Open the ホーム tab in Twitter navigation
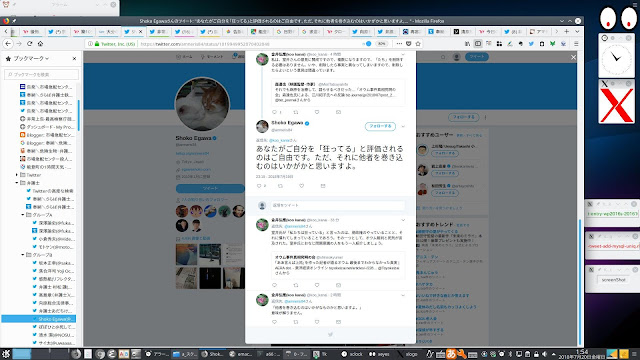Screen dimensions: 640x360 184,57
